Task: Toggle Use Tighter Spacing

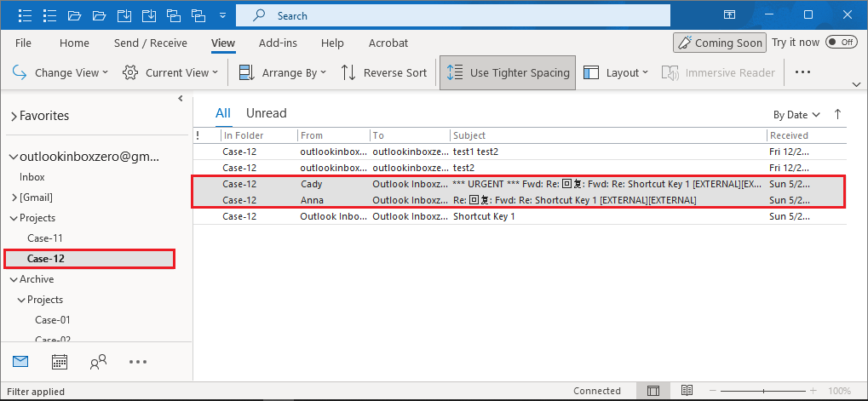Action: tap(509, 73)
